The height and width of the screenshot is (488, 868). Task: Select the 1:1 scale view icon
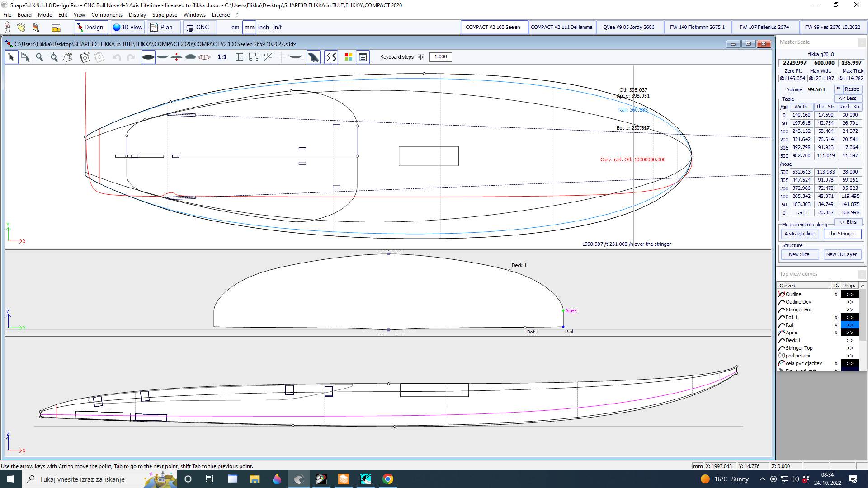point(222,57)
